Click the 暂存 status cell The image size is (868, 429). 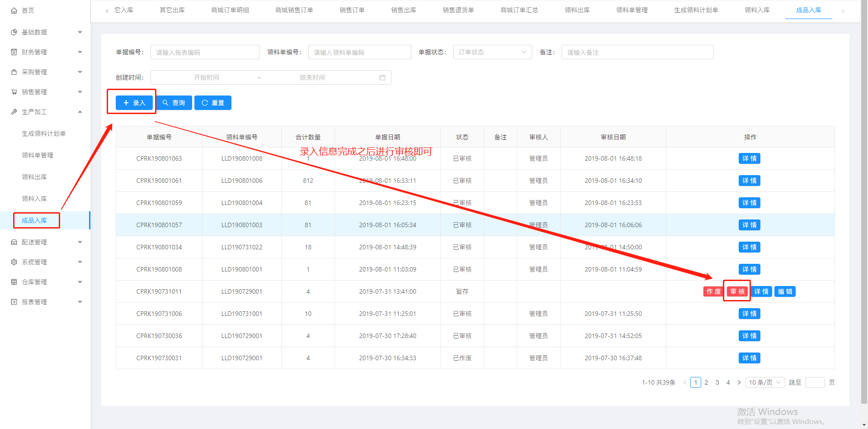[462, 291]
